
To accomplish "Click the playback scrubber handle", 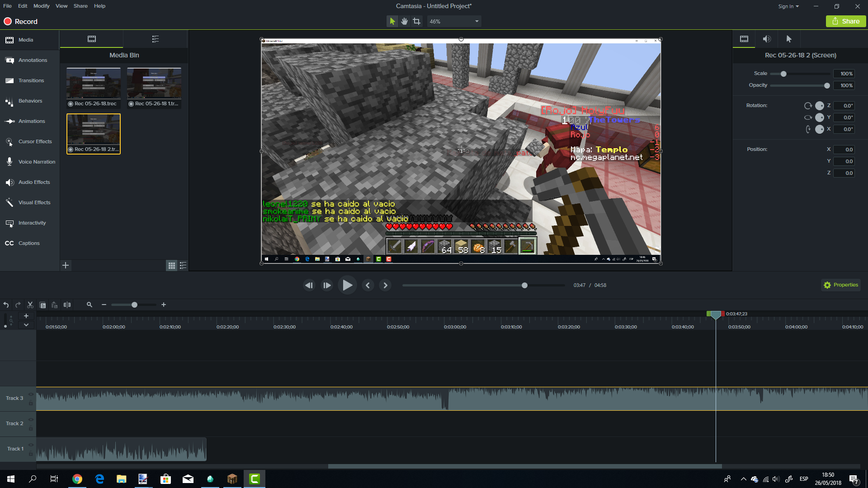I will [524, 285].
